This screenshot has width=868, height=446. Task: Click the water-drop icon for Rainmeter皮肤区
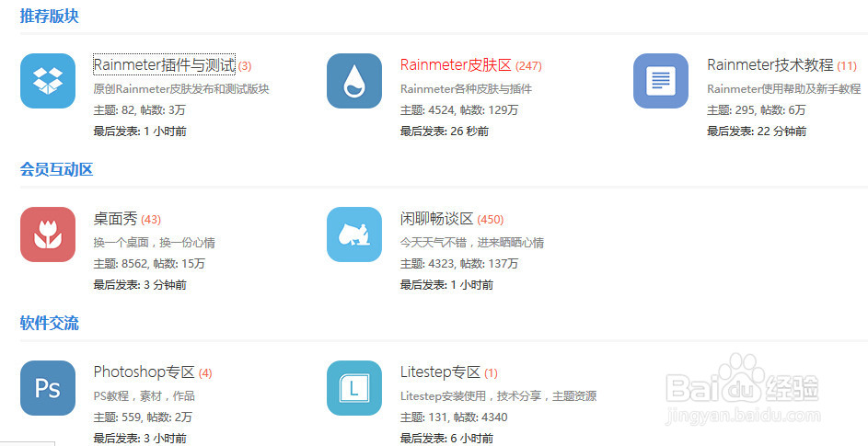(354, 81)
